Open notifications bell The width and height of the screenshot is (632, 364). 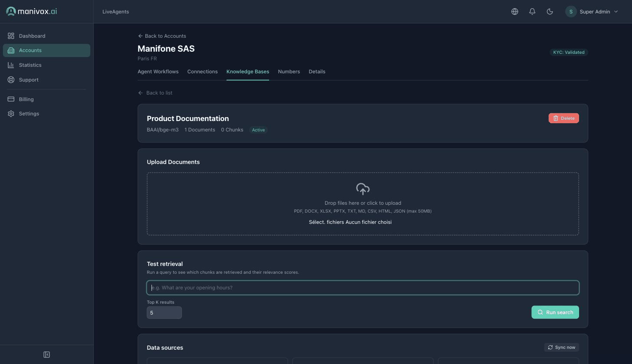point(532,12)
